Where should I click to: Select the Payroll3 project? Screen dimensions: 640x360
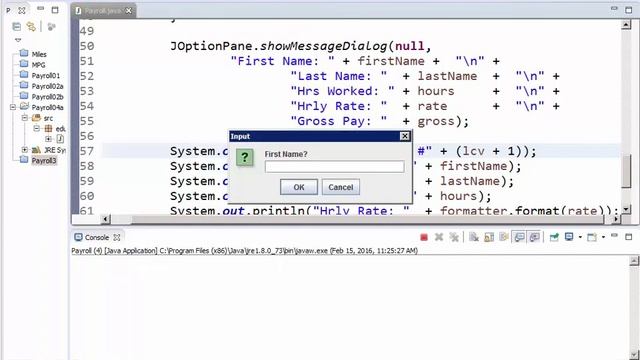[x=44, y=160]
